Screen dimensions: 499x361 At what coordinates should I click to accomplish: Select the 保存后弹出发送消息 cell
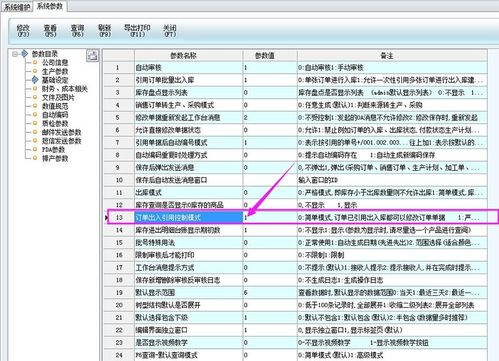[189, 167]
